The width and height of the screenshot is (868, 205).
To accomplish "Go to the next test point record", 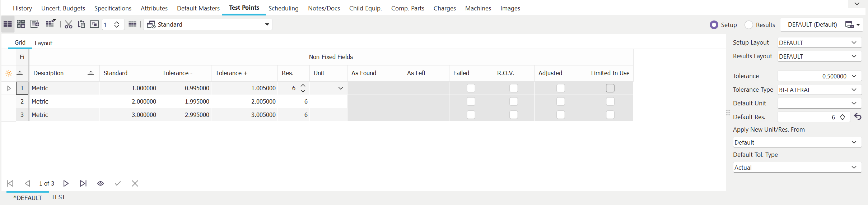I will coord(66,183).
